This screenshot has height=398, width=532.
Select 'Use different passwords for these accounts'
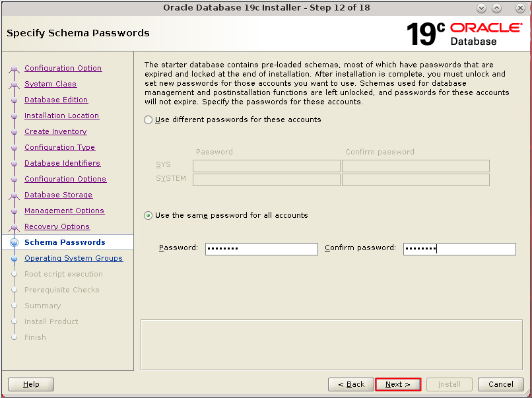point(148,119)
